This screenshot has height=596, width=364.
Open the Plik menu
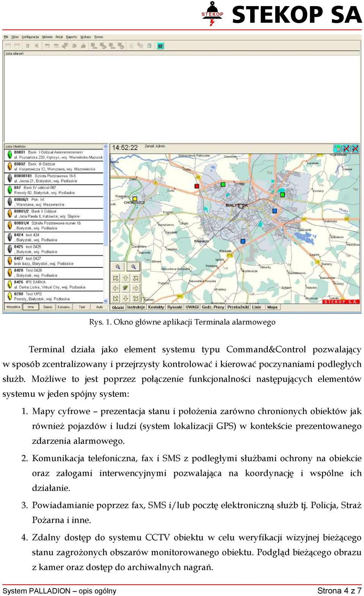pos(6,37)
